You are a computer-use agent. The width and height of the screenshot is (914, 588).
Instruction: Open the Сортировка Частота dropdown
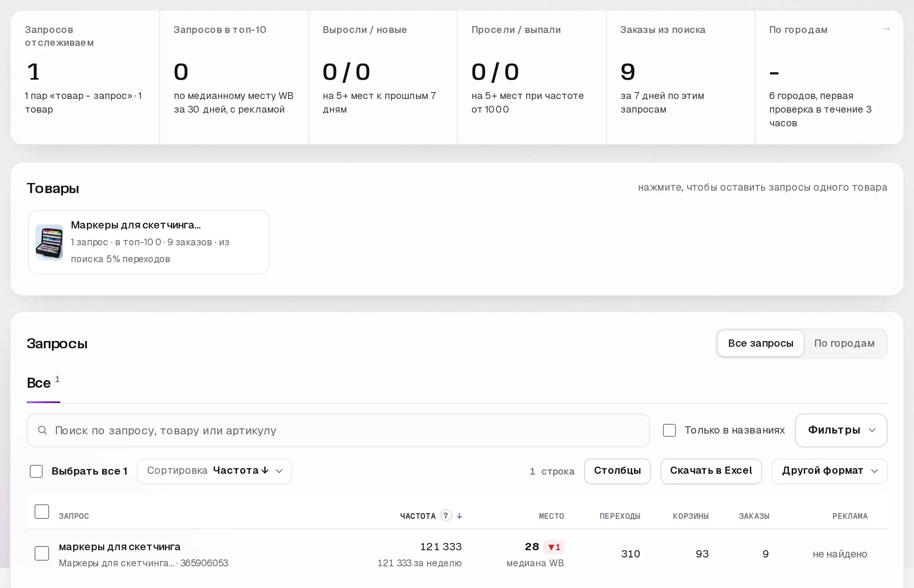214,471
